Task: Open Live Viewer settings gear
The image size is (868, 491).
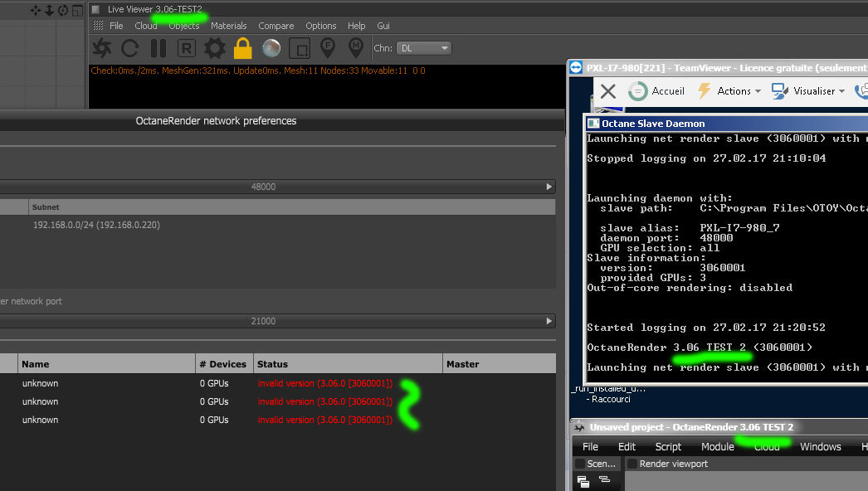Action: pyautogui.click(x=215, y=48)
